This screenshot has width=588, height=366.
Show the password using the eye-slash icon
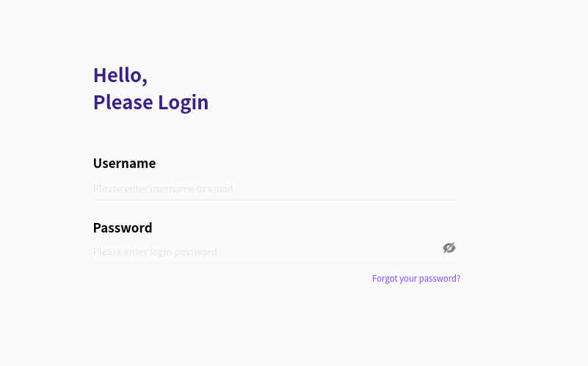tap(449, 248)
